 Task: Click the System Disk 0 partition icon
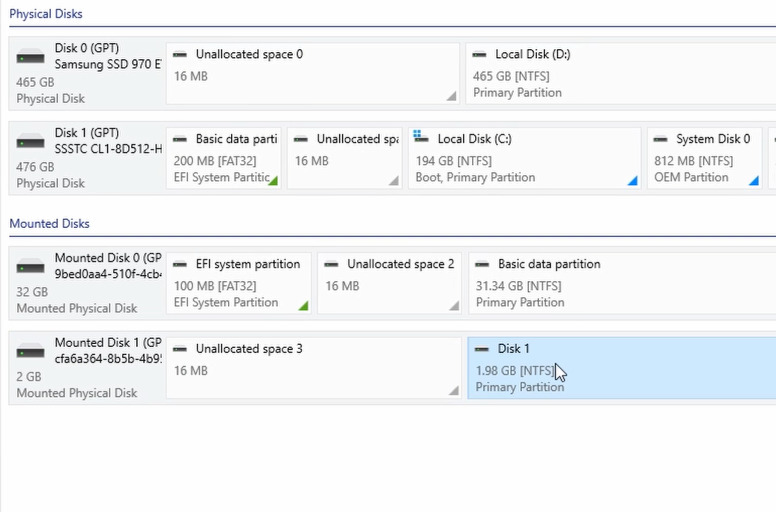point(660,139)
